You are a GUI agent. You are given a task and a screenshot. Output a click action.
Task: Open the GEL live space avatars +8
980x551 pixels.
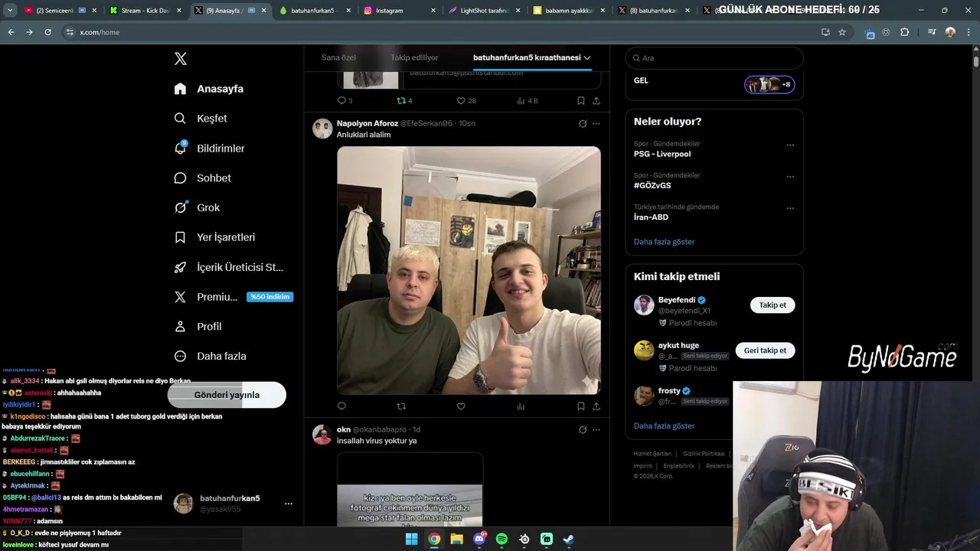point(769,84)
